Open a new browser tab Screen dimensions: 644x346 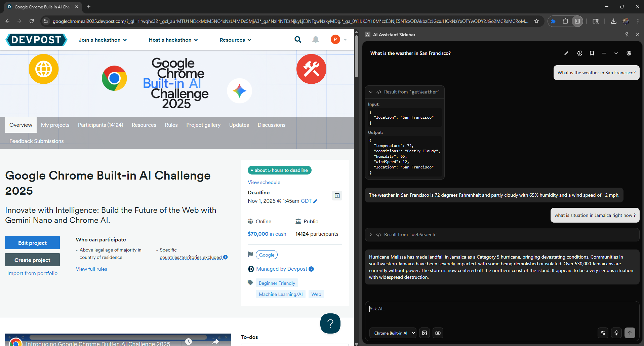pyautogui.click(x=89, y=7)
